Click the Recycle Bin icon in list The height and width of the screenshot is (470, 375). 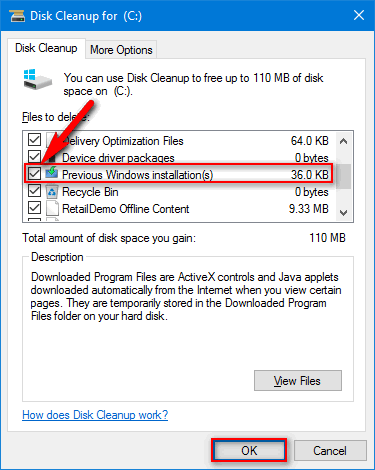click(52, 192)
